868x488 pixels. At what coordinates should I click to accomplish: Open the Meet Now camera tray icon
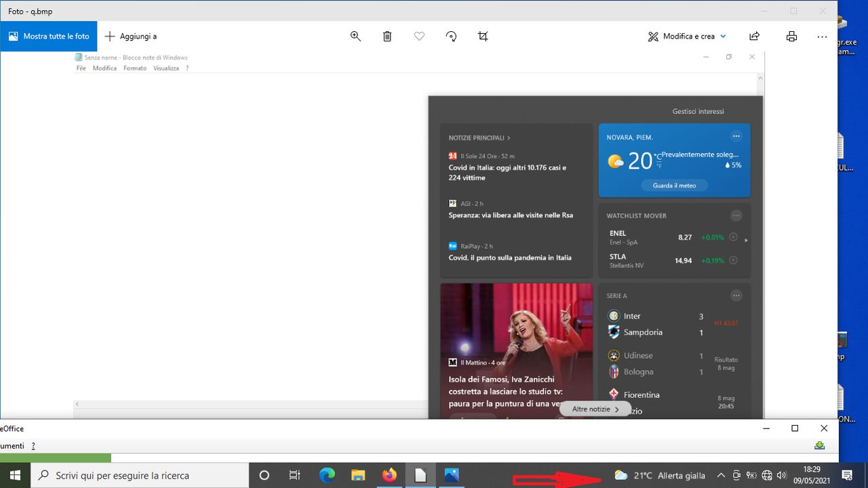[x=736, y=476]
